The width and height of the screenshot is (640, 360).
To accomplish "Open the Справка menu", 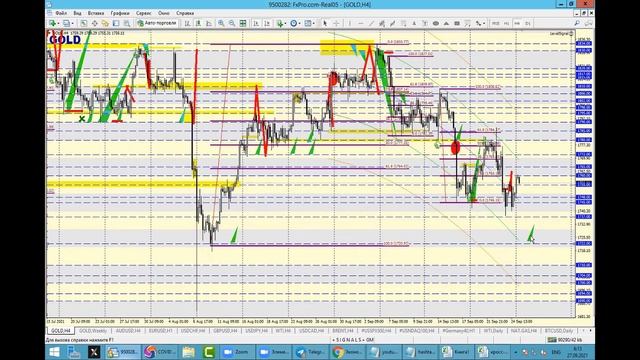I will click(185, 13).
